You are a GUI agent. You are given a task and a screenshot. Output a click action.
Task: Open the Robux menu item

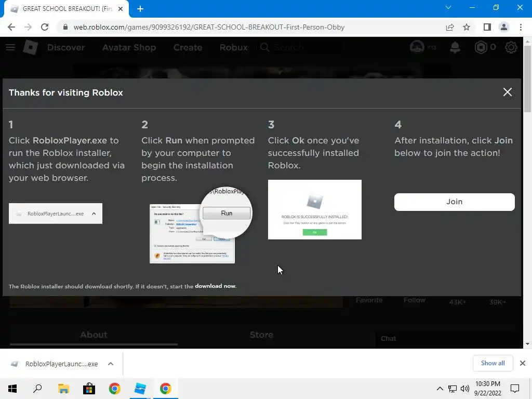point(233,47)
